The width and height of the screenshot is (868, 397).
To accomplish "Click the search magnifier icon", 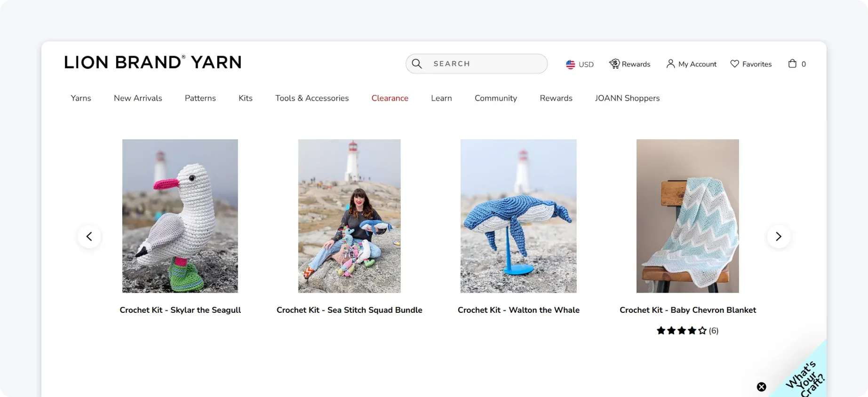I will (417, 64).
